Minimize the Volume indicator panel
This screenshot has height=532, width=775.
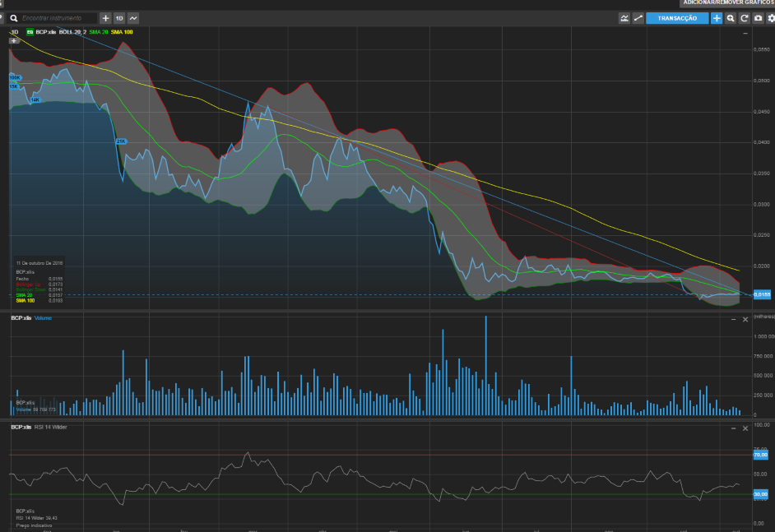(733, 318)
